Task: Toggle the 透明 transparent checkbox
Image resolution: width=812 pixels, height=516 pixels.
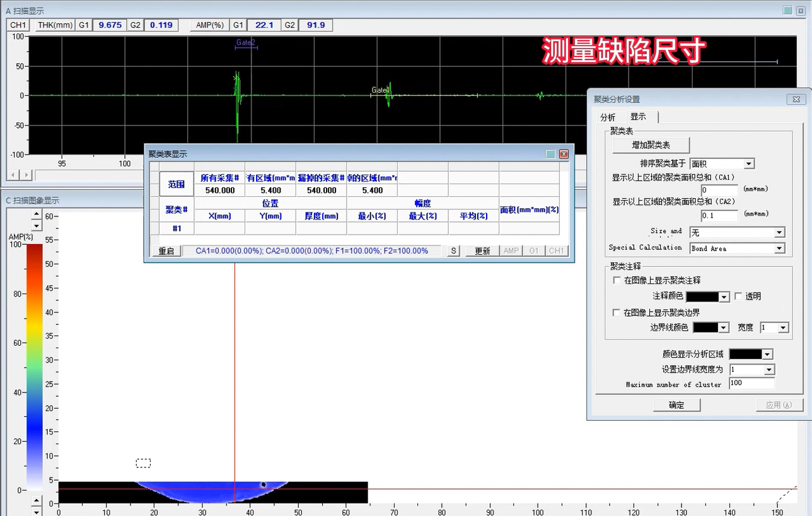Action: [738, 296]
